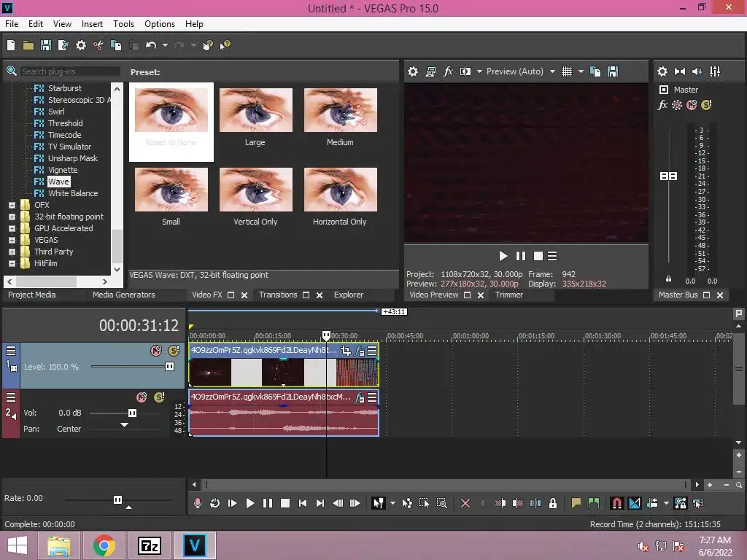Switch to the Trimmer tab
Image resolution: width=747 pixels, height=560 pixels.
click(x=508, y=295)
